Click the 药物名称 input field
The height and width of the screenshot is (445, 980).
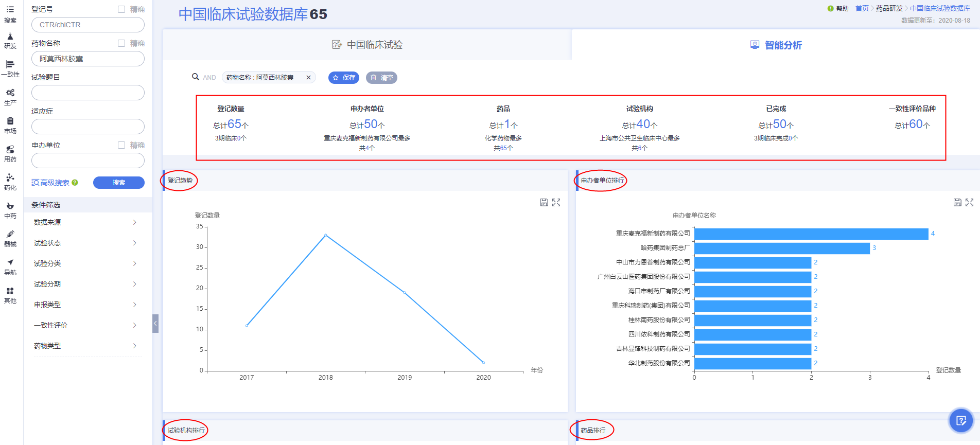click(x=88, y=59)
